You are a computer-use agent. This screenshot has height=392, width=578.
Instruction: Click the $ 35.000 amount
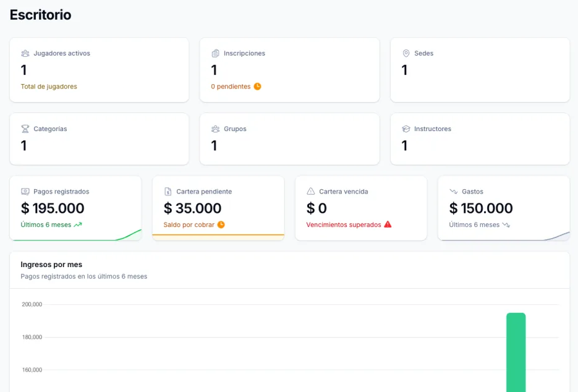pos(192,208)
